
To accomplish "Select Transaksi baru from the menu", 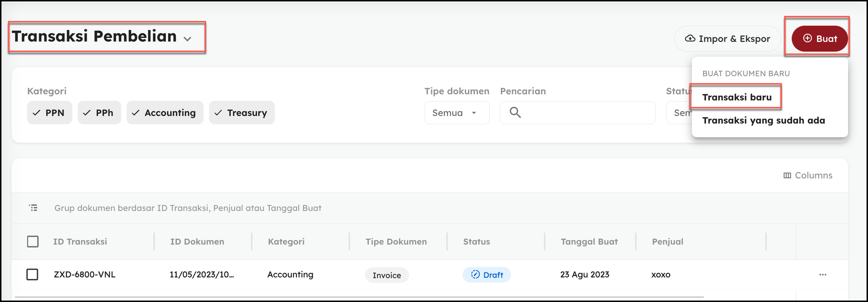I will tap(737, 97).
